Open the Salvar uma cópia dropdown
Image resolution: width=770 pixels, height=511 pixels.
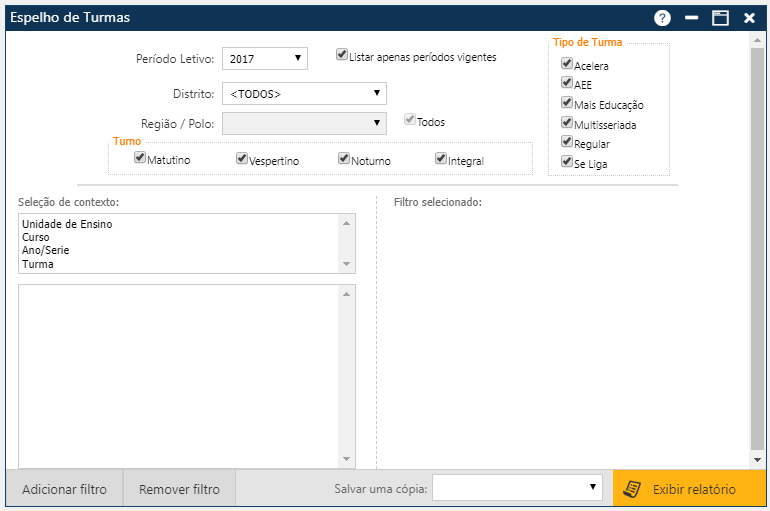coord(517,487)
